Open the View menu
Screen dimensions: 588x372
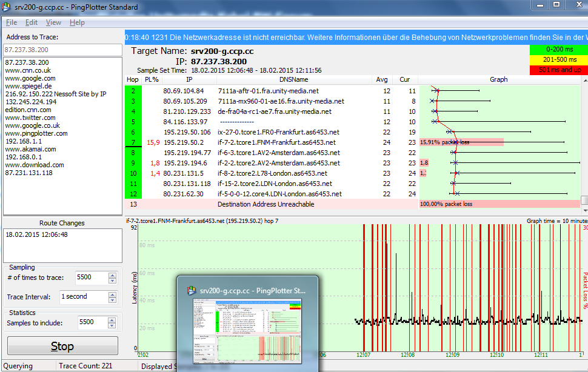(x=53, y=22)
